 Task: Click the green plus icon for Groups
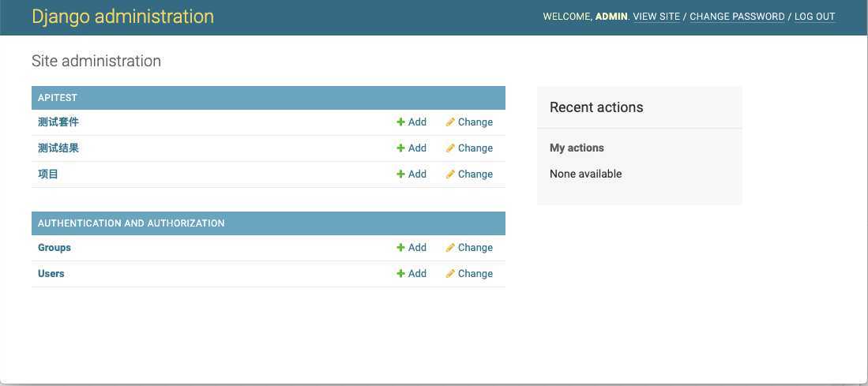click(400, 248)
